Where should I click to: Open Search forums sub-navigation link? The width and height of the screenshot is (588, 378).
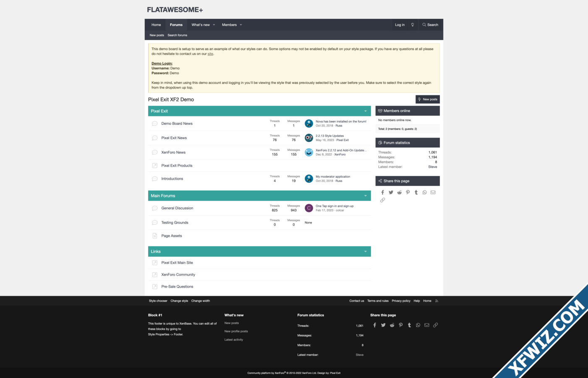click(178, 35)
